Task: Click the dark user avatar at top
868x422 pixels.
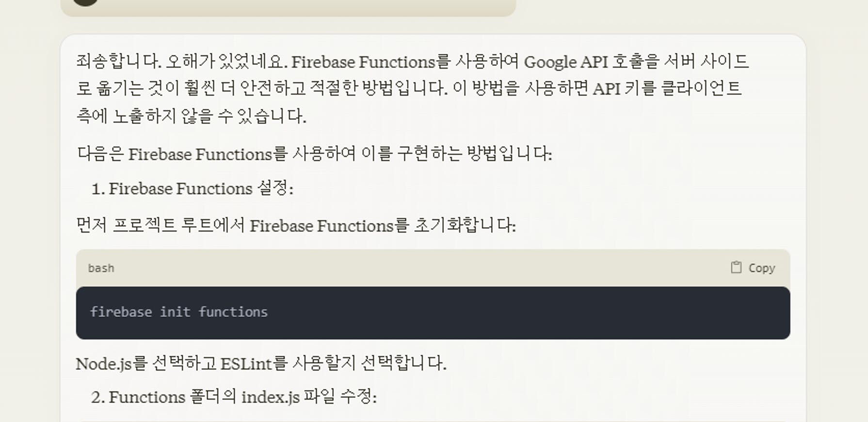Action: 85,1
